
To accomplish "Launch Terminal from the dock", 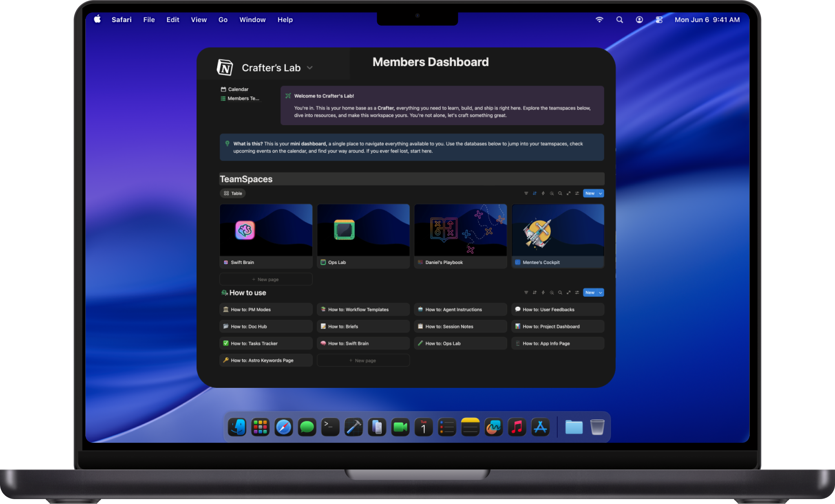I will pyautogui.click(x=330, y=427).
